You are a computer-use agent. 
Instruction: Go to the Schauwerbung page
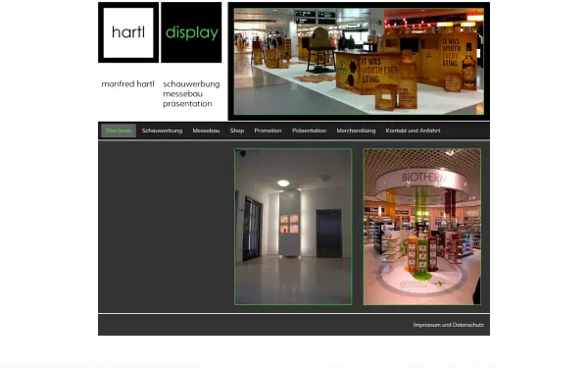162,131
